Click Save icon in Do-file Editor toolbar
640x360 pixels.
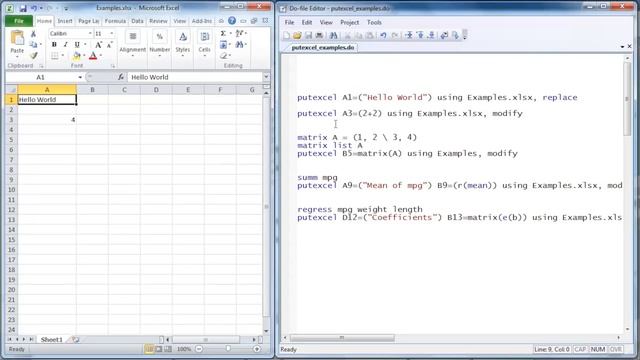click(x=309, y=36)
